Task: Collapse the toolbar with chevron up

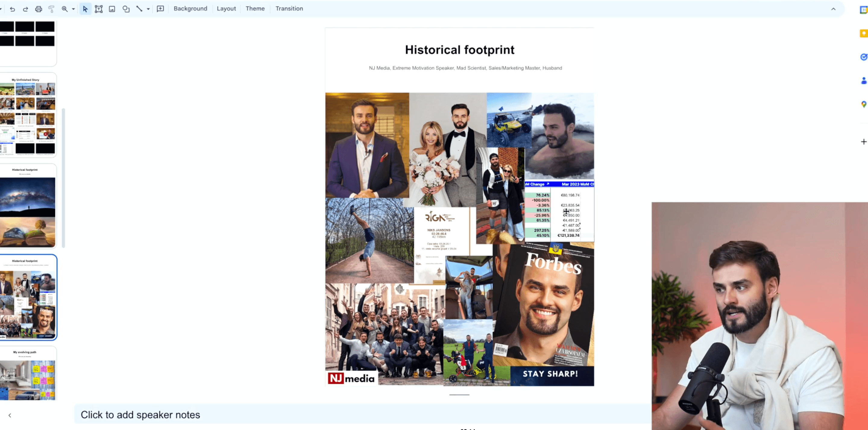Action: (833, 9)
